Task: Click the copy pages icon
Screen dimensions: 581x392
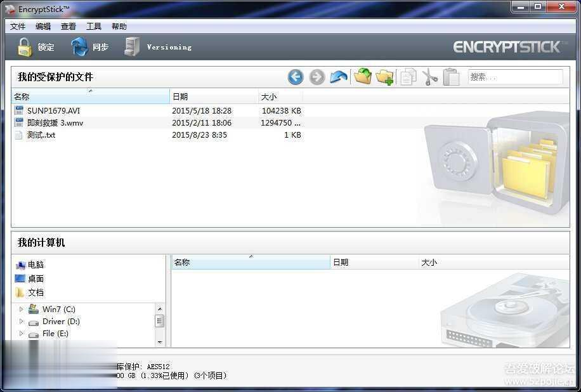Action: coord(408,77)
